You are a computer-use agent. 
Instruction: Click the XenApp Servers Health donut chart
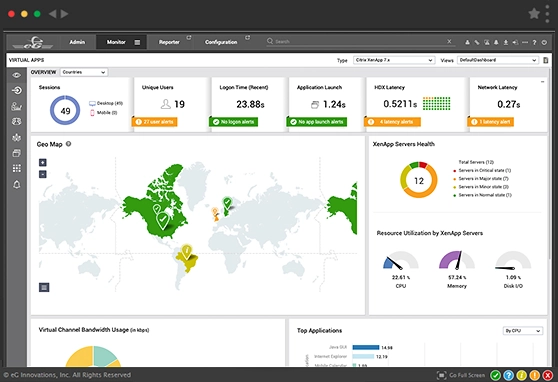[x=419, y=180]
